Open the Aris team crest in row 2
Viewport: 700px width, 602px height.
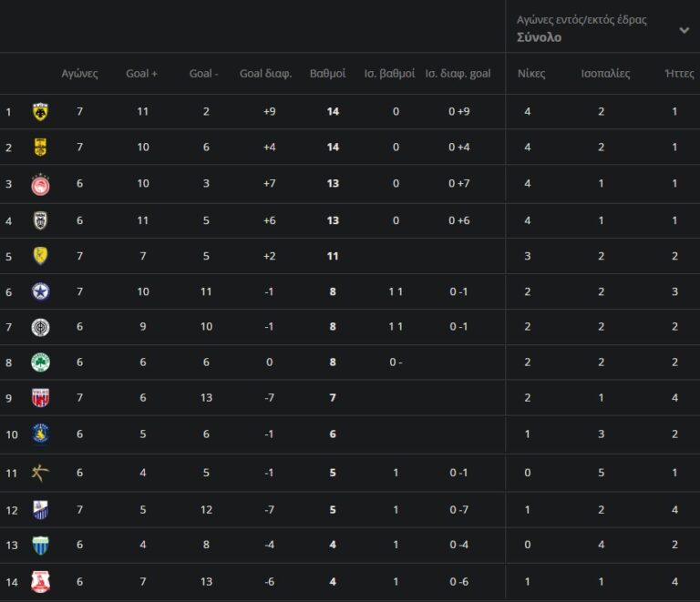click(x=40, y=148)
